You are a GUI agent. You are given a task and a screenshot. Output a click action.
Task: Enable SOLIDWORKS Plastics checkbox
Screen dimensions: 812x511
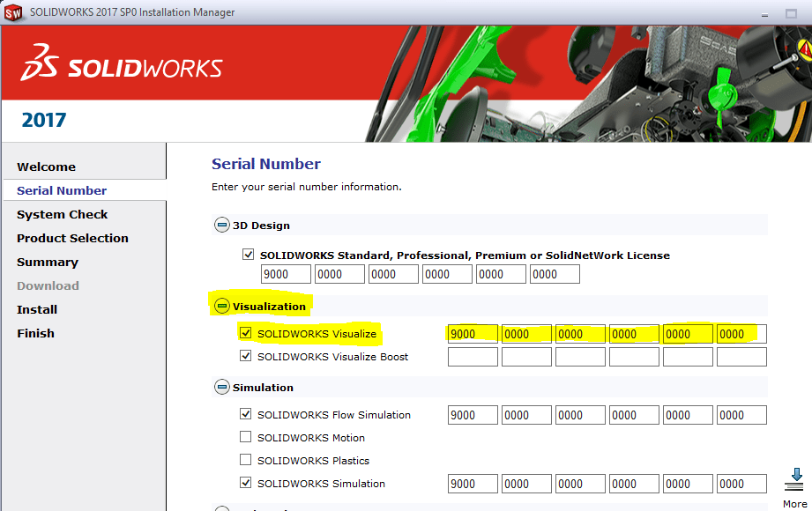[x=246, y=461]
